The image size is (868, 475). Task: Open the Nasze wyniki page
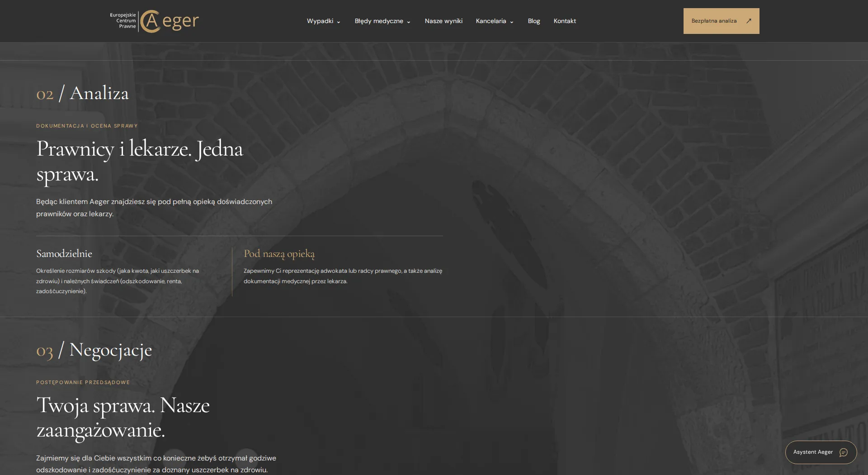[443, 21]
